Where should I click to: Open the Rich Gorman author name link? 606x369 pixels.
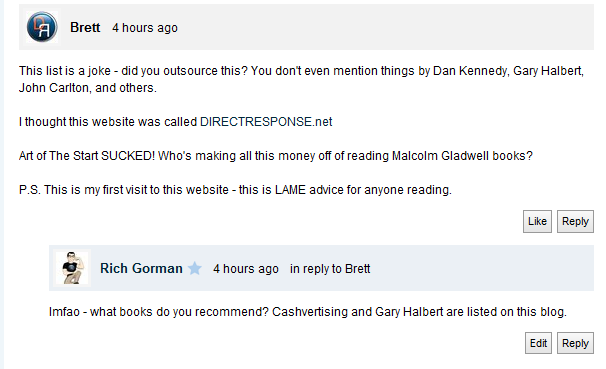141,268
